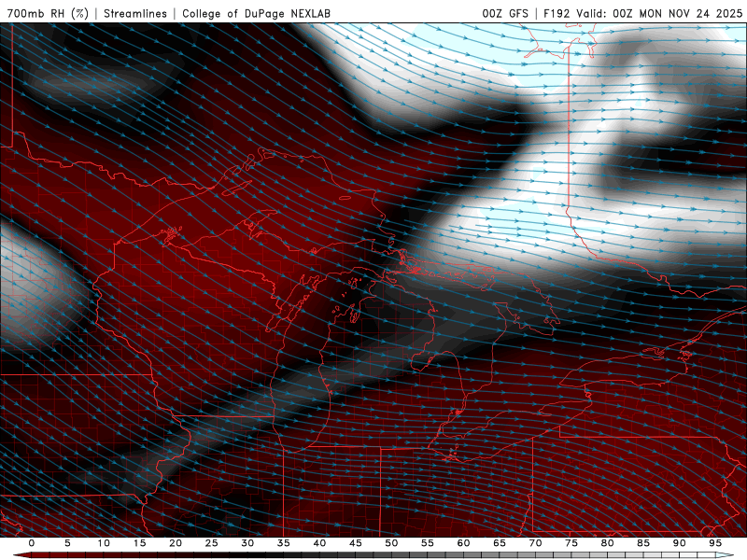Image resolution: width=747 pixels, height=560 pixels.
Task: Click the '50' colorbar scale label
Action: pos(391,543)
